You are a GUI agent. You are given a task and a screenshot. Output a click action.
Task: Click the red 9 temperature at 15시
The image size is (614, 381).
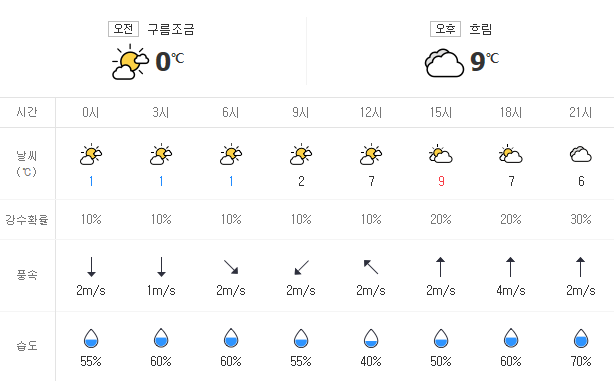coord(441,181)
